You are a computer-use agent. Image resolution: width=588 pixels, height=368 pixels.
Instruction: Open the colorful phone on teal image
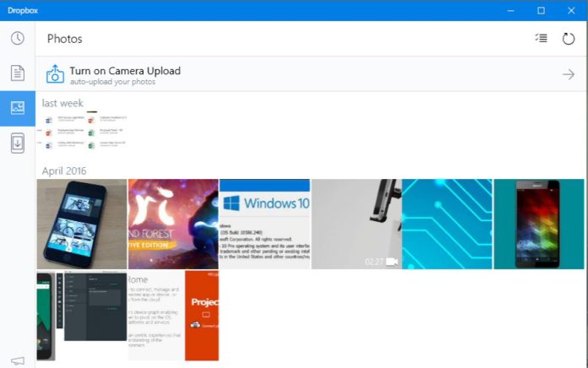click(x=539, y=225)
